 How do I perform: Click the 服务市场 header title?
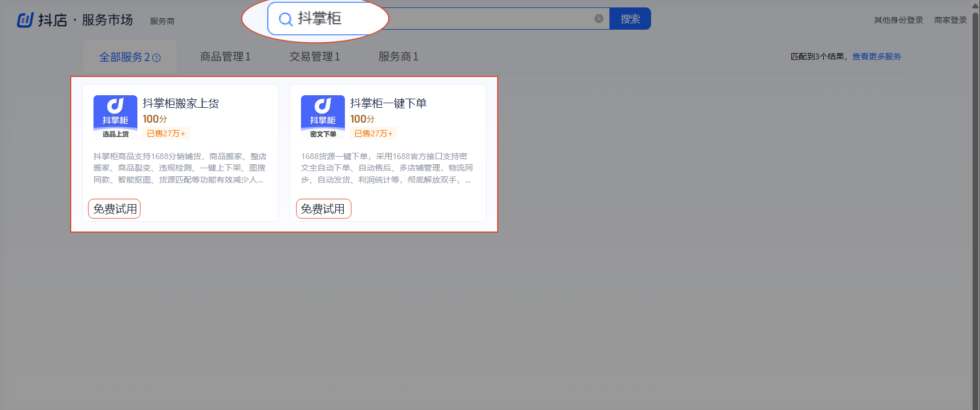tap(107, 20)
